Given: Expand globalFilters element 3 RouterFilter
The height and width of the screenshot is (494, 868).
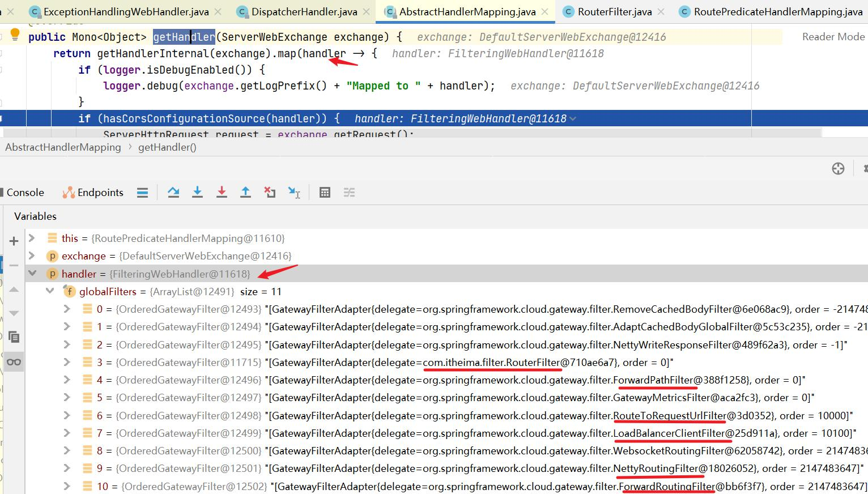Looking at the screenshot, I should 67,362.
